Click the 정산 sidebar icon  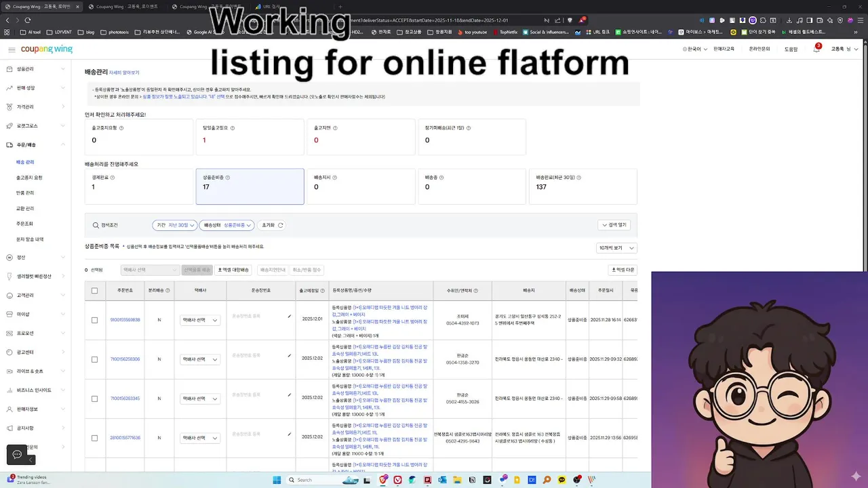9,258
